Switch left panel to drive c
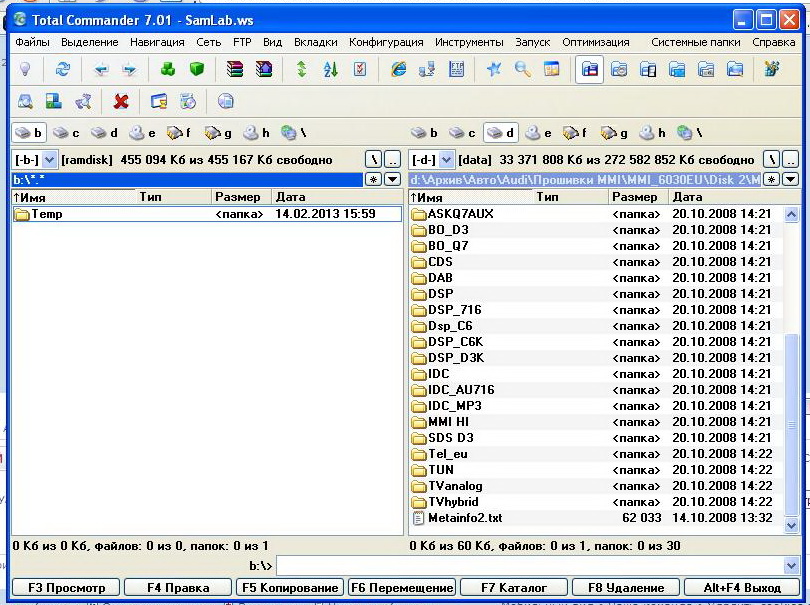The height and width of the screenshot is (605, 810). 66,133
